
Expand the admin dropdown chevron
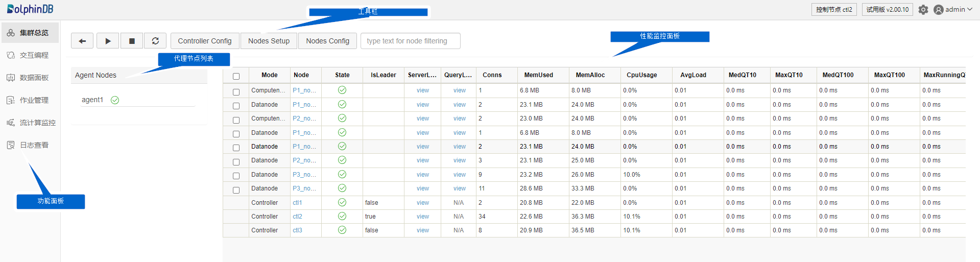(x=969, y=9)
